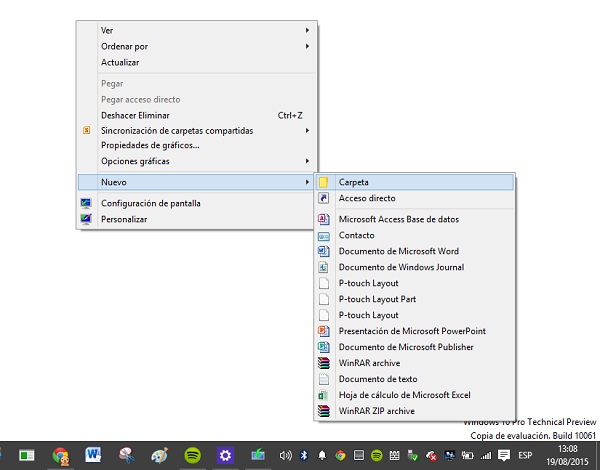This screenshot has height=470, width=600.
Task: Click the Acceso directo shortcut icon
Action: click(x=324, y=198)
